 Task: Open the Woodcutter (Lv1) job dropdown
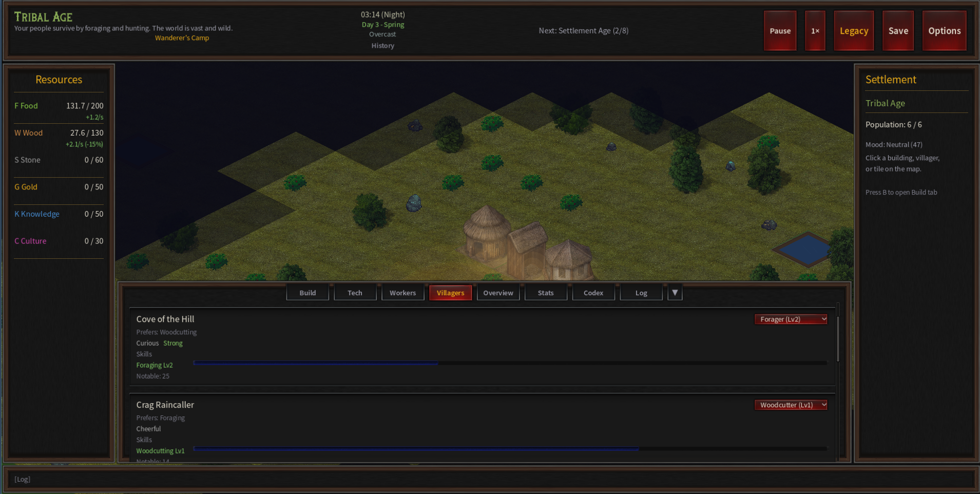click(x=791, y=405)
